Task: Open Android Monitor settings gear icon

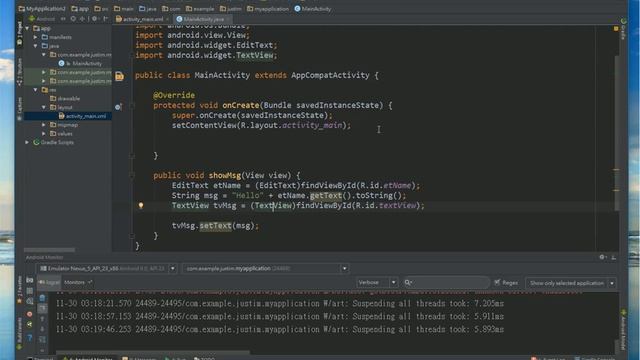Action: [602, 257]
